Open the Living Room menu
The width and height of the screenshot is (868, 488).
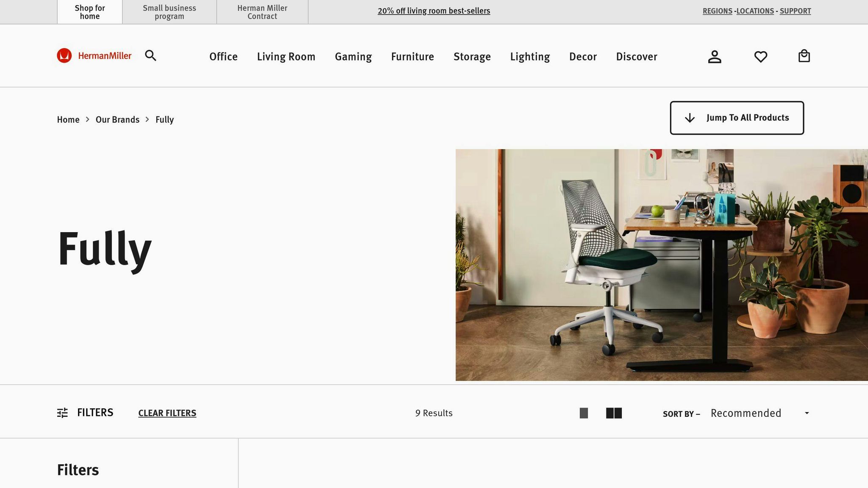point(286,56)
